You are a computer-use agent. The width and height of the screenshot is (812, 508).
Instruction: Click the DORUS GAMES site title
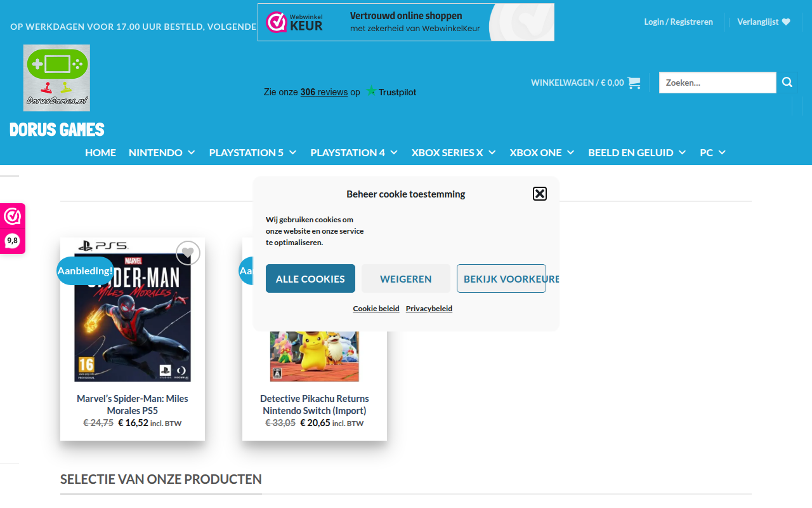57,130
